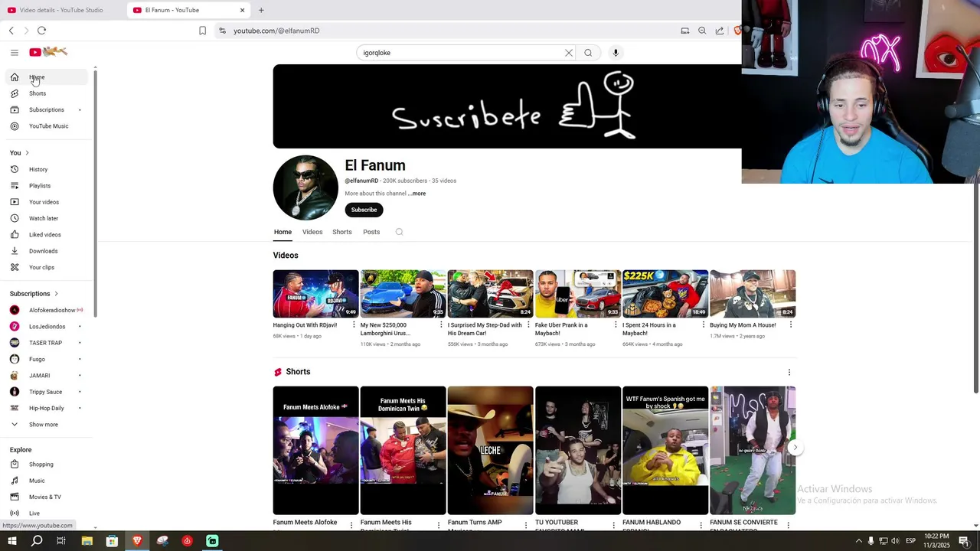Image resolution: width=980 pixels, height=551 pixels.
Task: Open options for I Spent 24 Hours video
Action: pos(703,325)
